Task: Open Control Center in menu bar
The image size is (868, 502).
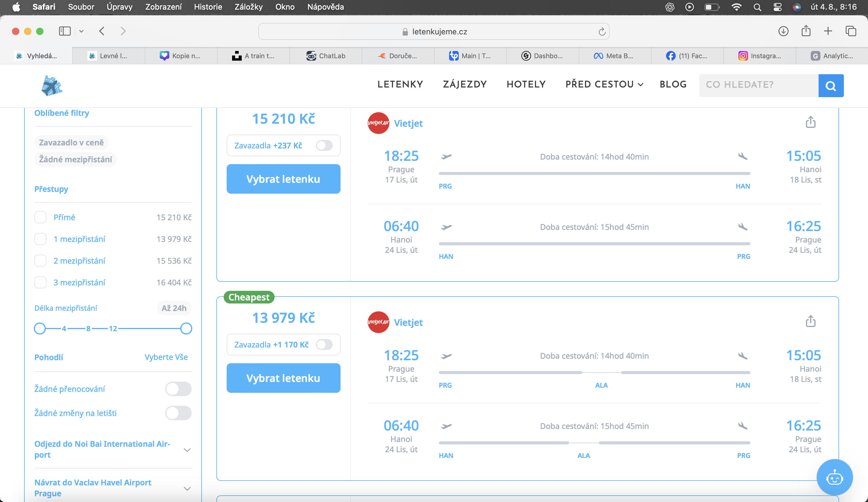Action: (777, 7)
